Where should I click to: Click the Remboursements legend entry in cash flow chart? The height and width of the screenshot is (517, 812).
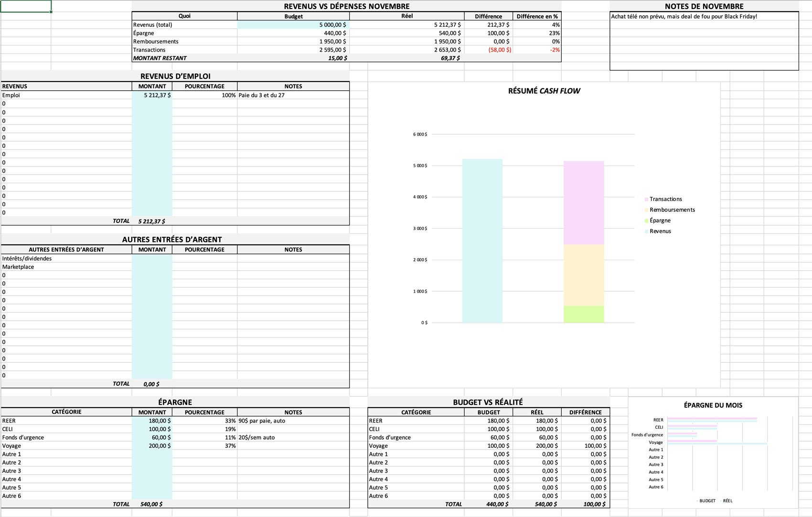672,210
